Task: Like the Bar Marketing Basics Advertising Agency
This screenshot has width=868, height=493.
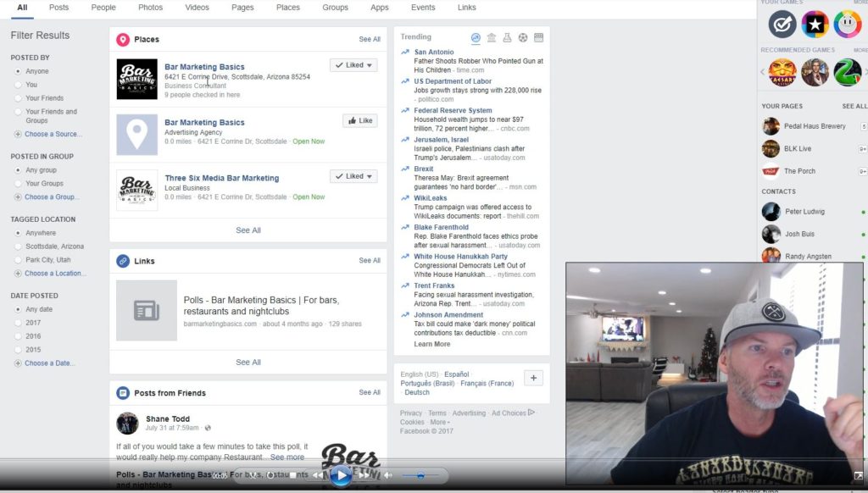Action: click(x=359, y=121)
